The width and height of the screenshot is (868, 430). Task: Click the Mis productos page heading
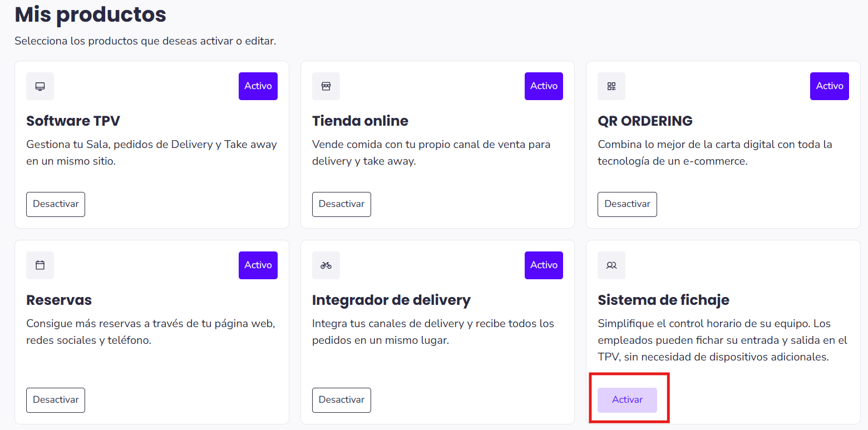90,15
